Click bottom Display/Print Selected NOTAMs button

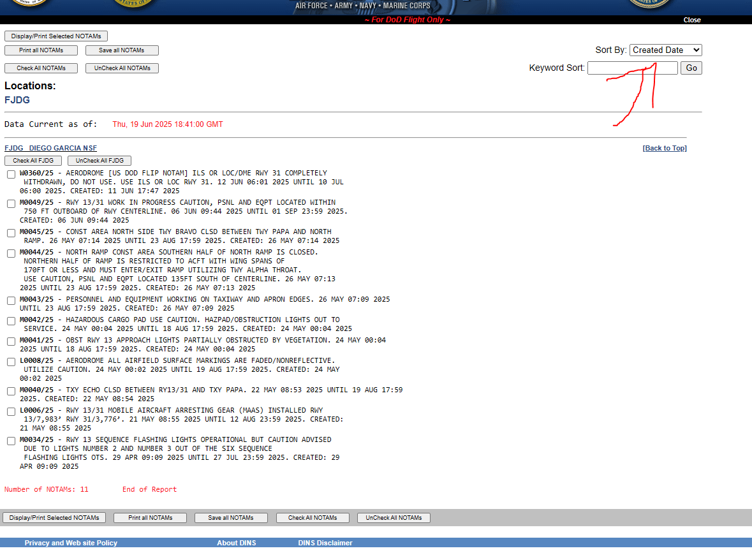pos(54,518)
